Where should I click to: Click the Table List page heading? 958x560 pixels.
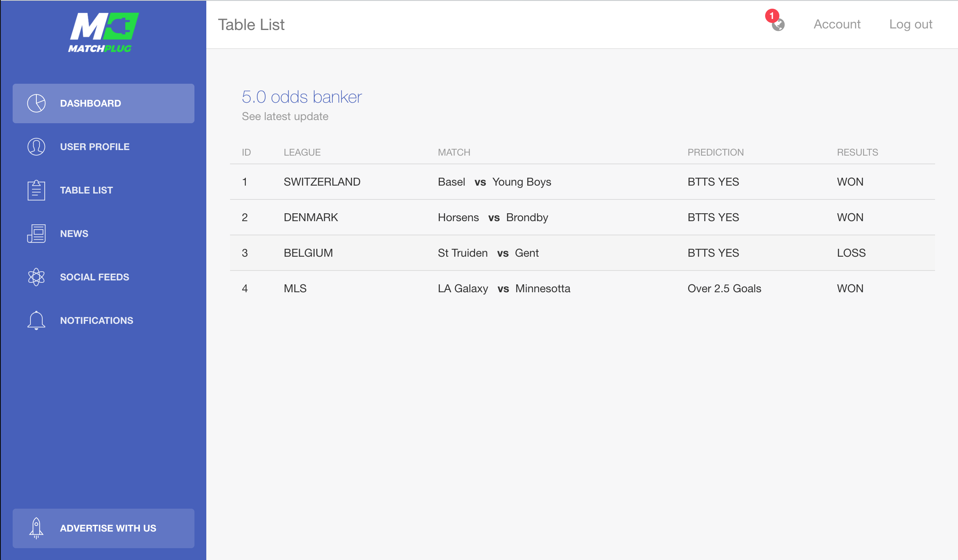click(x=251, y=24)
